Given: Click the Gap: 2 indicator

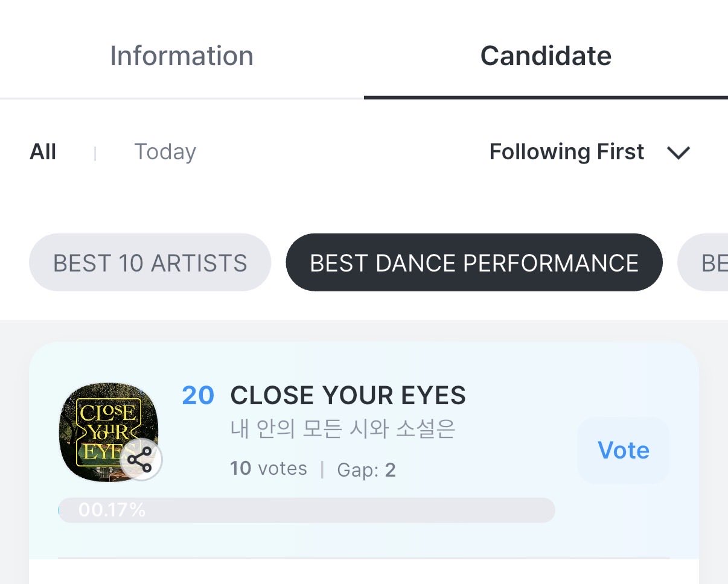Looking at the screenshot, I should point(366,470).
